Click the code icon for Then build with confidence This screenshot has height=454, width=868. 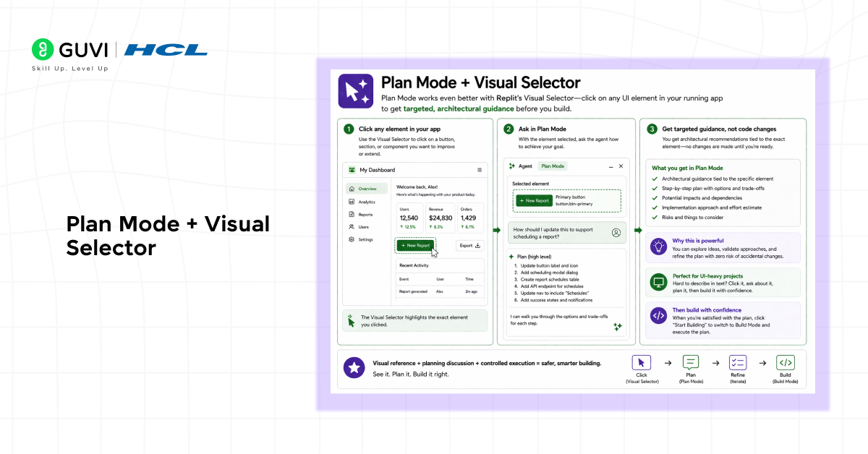[658, 315]
